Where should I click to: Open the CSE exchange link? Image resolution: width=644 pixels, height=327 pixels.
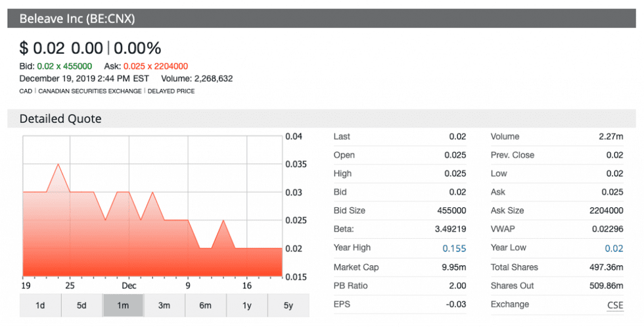click(x=615, y=305)
